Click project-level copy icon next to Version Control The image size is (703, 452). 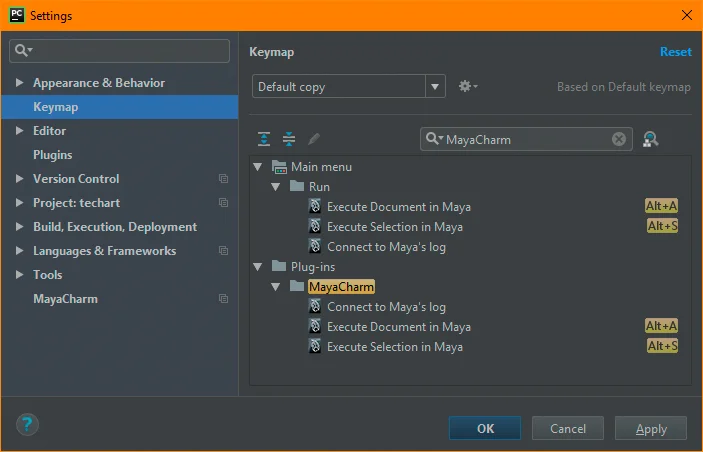click(x=223, y=178)
